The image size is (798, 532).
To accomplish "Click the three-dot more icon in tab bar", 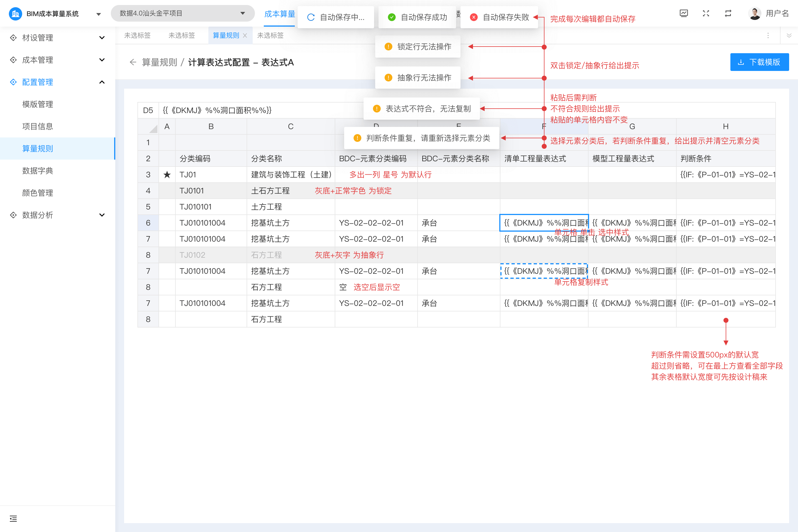I will click(x=768, y=35).
